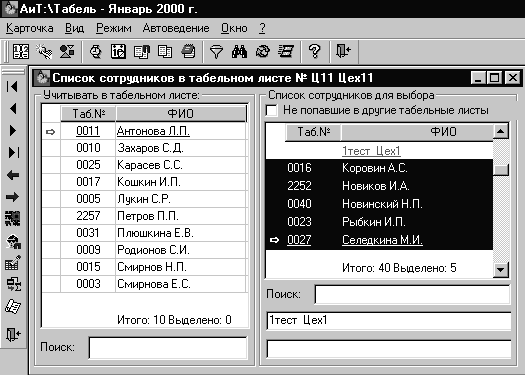
Task: Click the refresh arrows toolbar icon
Action: point(262,52)
